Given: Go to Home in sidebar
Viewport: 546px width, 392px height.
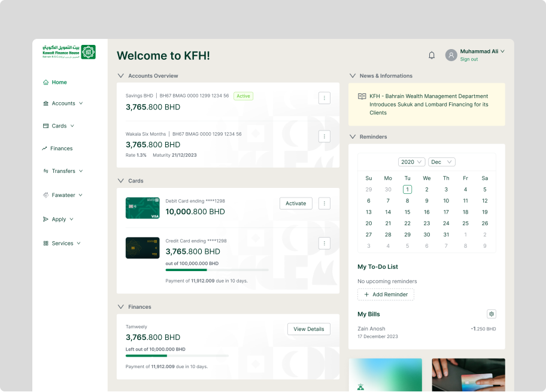Looking at the screenshot, I should (54, 82).
